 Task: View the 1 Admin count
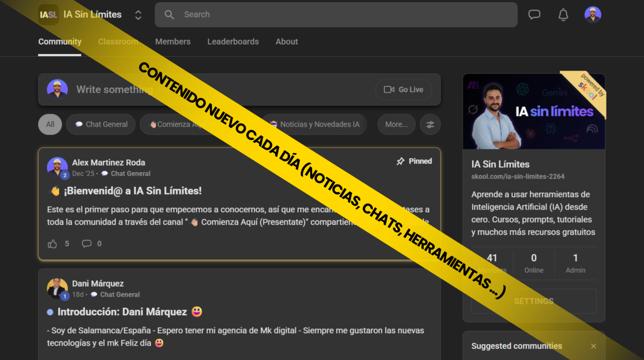click(x=576, y=263)
